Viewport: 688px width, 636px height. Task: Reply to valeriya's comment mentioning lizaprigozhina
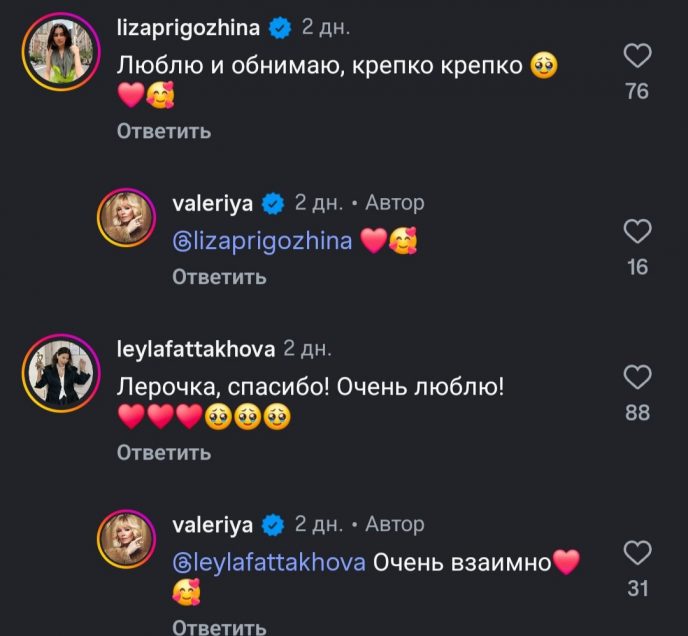click(219, 277)
